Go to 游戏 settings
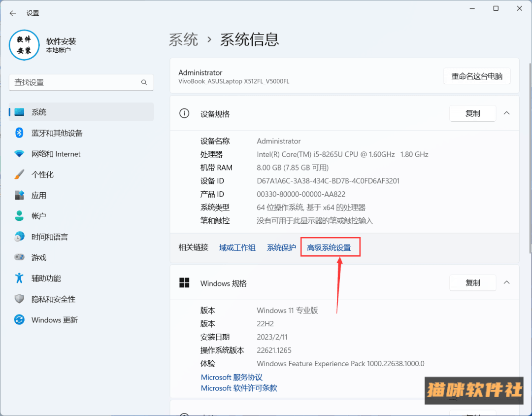 pos(81,257)
